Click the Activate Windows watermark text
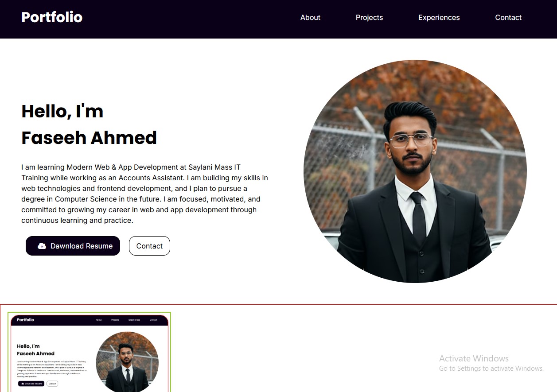 [474, 358]
